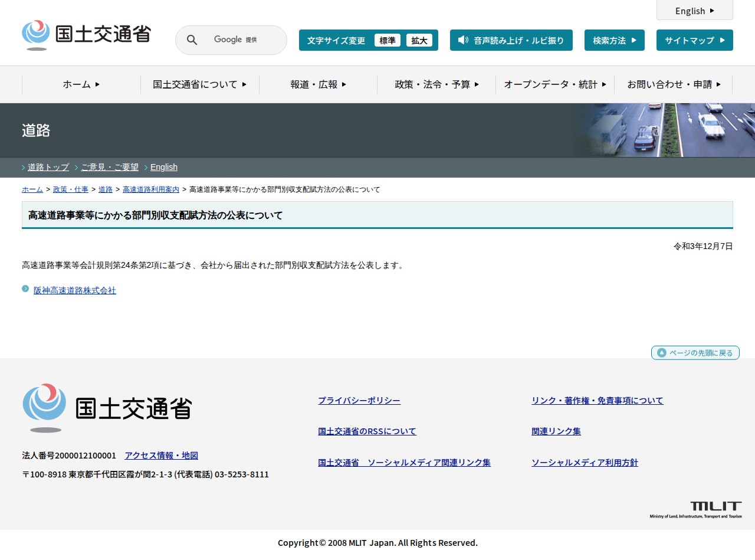Viewport: 755px width, 560px height.
Task: Click the MLIT wordmark in footer corner
Action: (x=695, y=510)
